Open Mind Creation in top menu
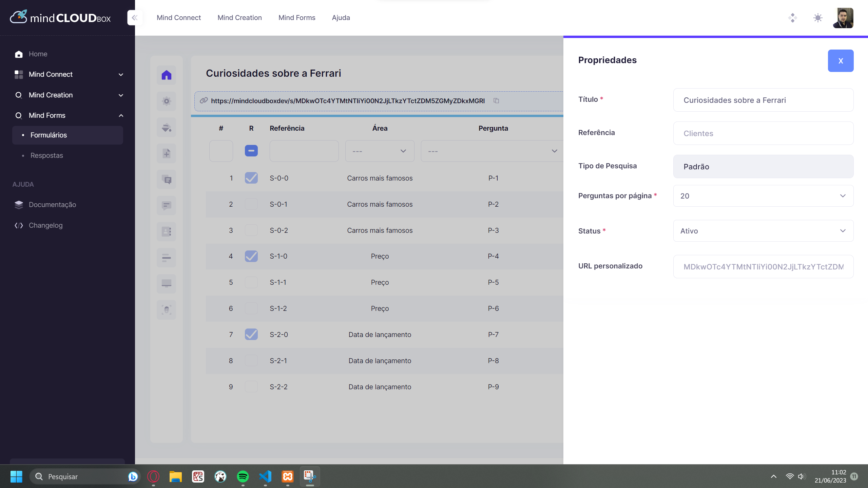This screenshot has width=868, height=488. [239, 18]
